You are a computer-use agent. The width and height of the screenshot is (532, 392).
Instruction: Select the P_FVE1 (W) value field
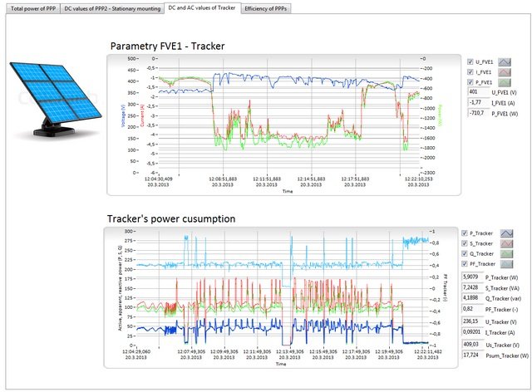[479, 113]
